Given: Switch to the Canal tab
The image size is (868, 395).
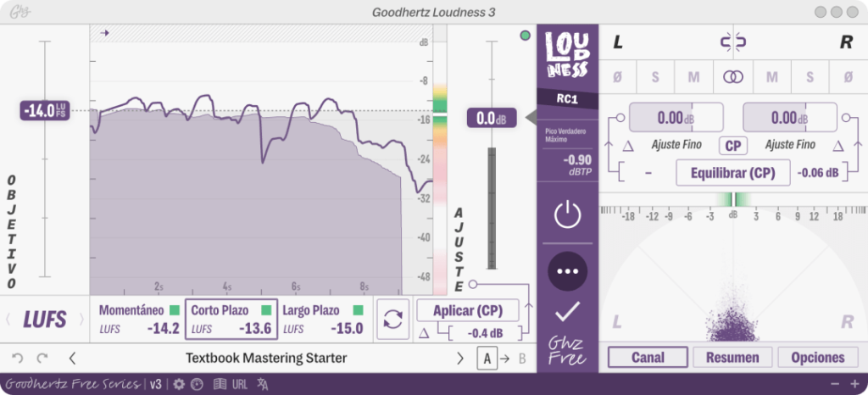Looking at the screenshot, I should (648, 358).
